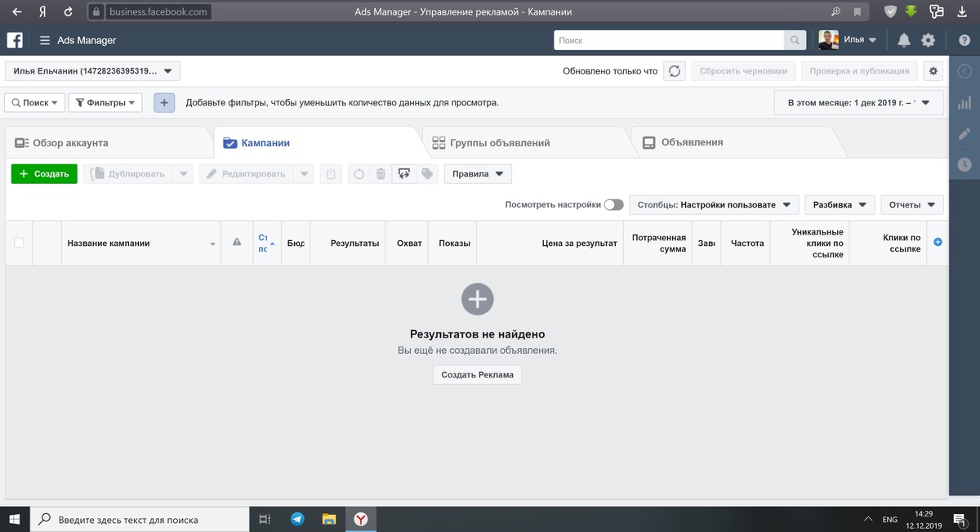
Task: Open the Илья profile dropdown
Action: pos(848,40)
